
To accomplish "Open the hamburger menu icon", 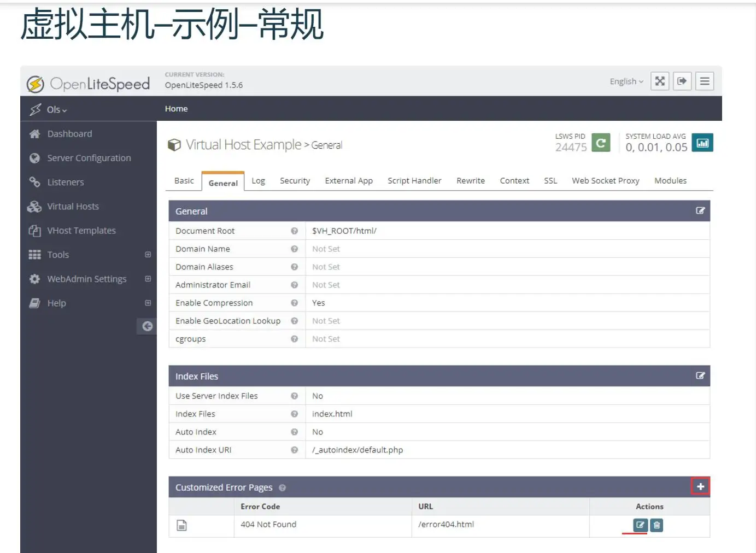I will [705, 81].
